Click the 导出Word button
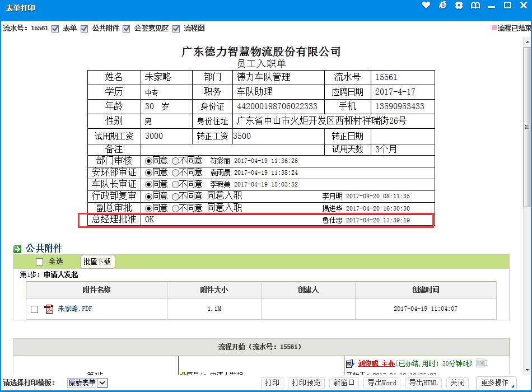The height and width of the screenshot is (392, 532). (382, 383)
